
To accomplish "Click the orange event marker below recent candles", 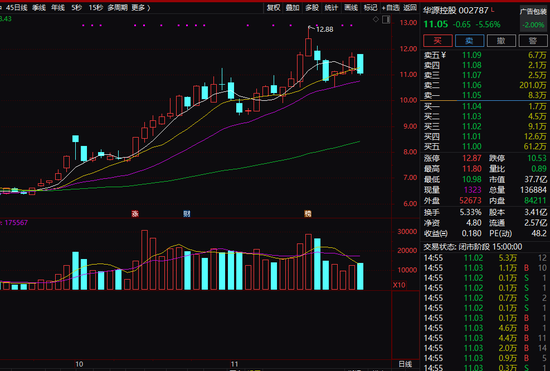I will (x=308, y=214).
